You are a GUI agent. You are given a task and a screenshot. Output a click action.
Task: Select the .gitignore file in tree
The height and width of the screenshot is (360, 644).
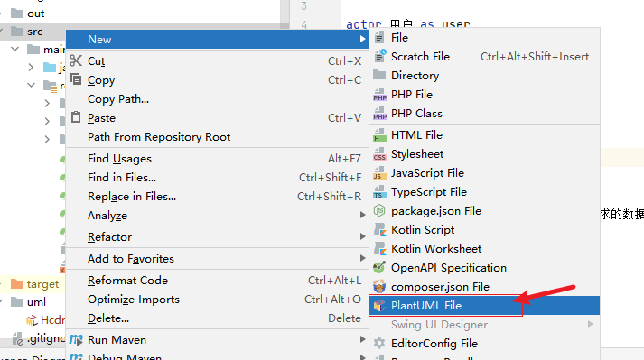39,338
